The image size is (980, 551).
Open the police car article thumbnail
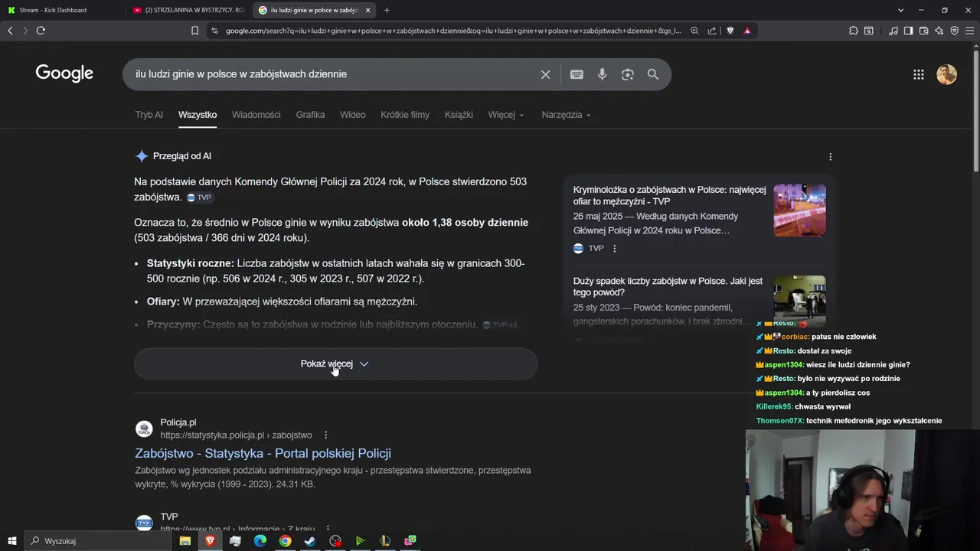tap(799, 302)
